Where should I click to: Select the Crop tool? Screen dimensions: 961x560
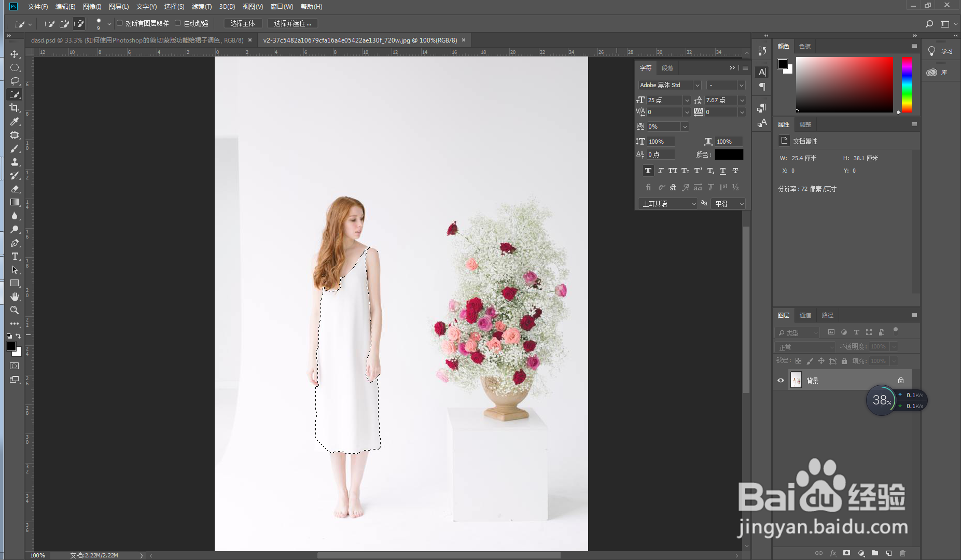15,108
